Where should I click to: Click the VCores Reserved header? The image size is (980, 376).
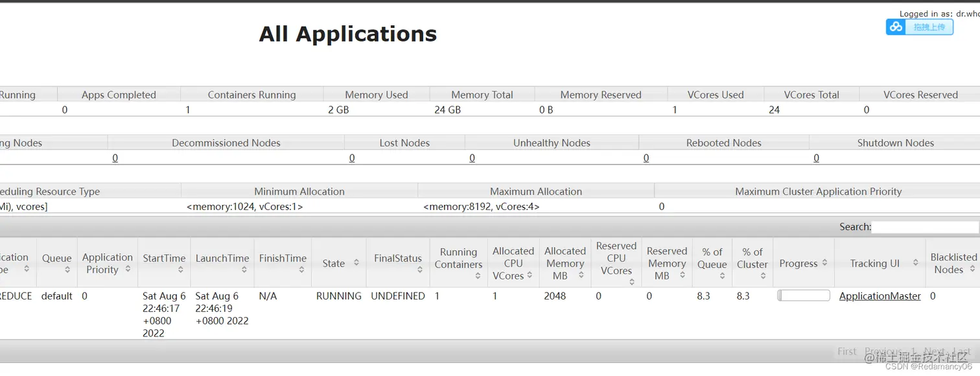[920, 95]
